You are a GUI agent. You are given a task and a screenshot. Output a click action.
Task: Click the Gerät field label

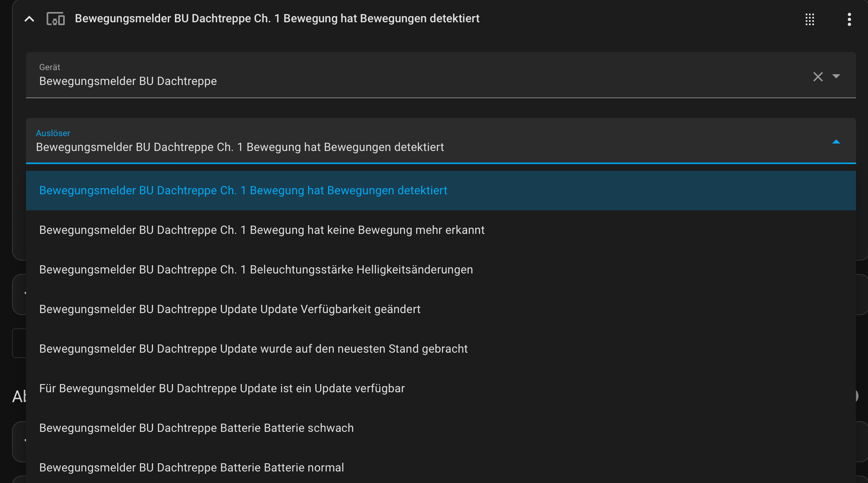click(x=50, y=67)
